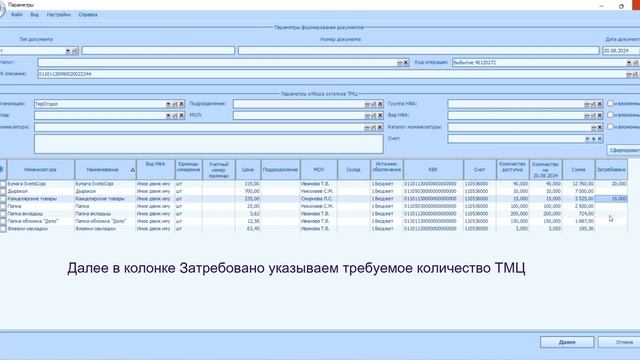
Task: Clear Группа НФА field with X icon
Action: 600,104
